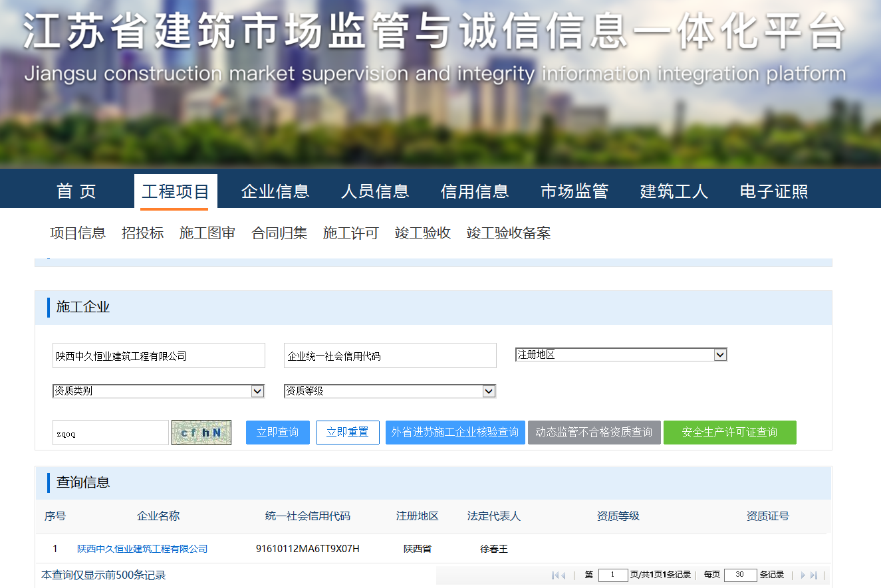Open the 注册地区 dropdown
The width and height of the screenshot is (881, 588).
621,355
